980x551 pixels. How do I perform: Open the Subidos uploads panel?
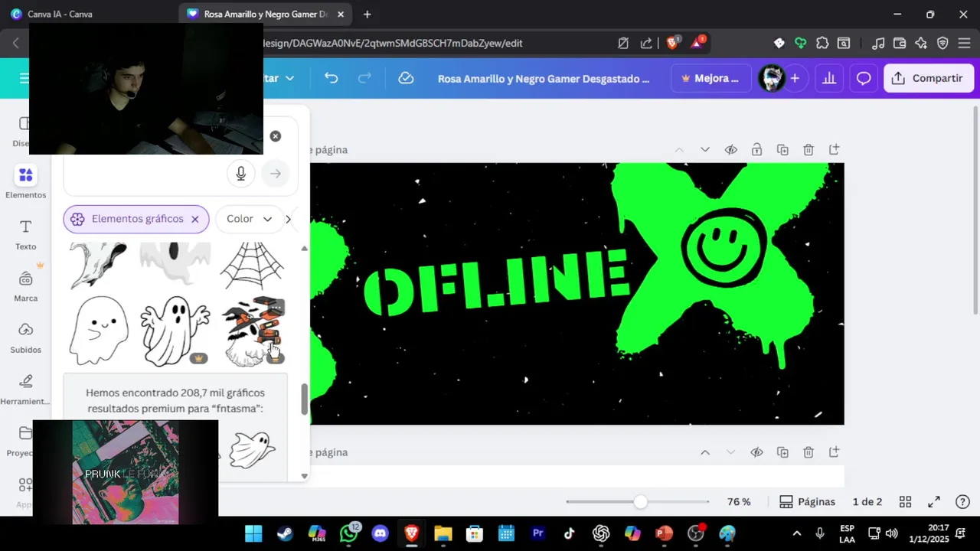pos(25,337)
